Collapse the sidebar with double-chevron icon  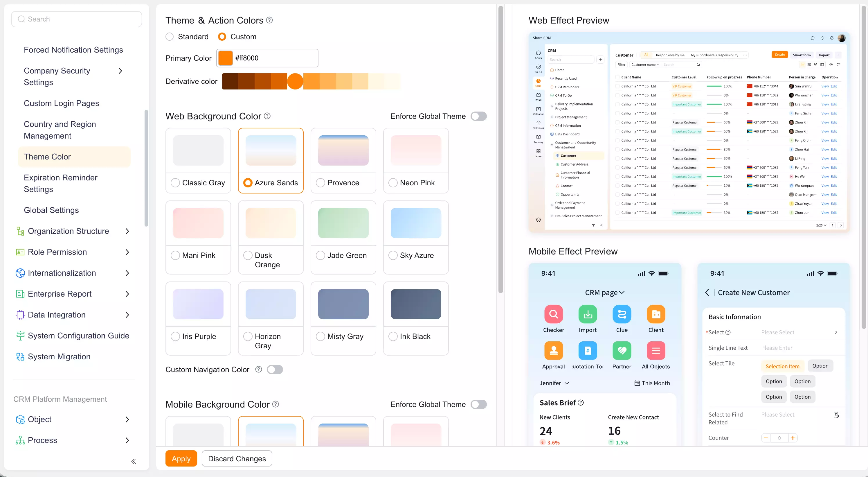coord(134,461)
